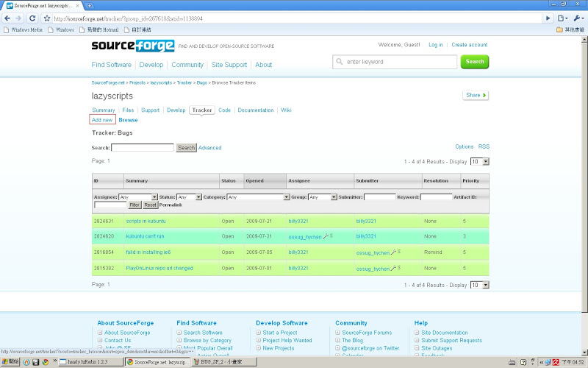This screenshot has height=368, width=588.
Task: Click the vertical scrollbar down arrow
Action: pos(584,353)
